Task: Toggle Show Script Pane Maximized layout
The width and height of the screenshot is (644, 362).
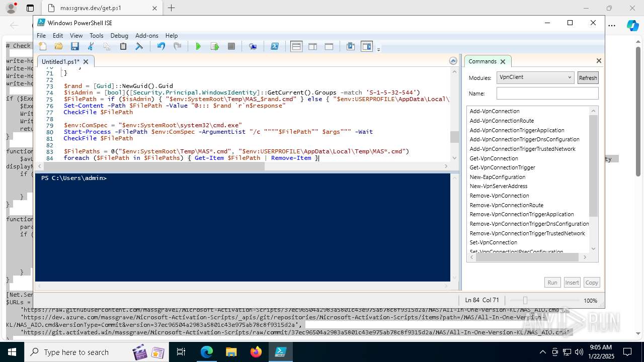Action: (x=329, y=46)
